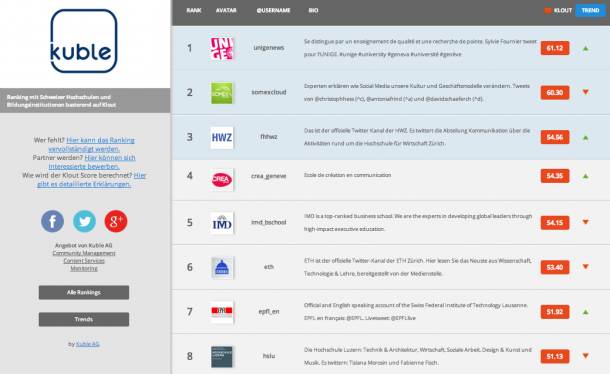This screenshot has width=610, height=374.
Task: Open the Content Services link
Action: [84, 261]
